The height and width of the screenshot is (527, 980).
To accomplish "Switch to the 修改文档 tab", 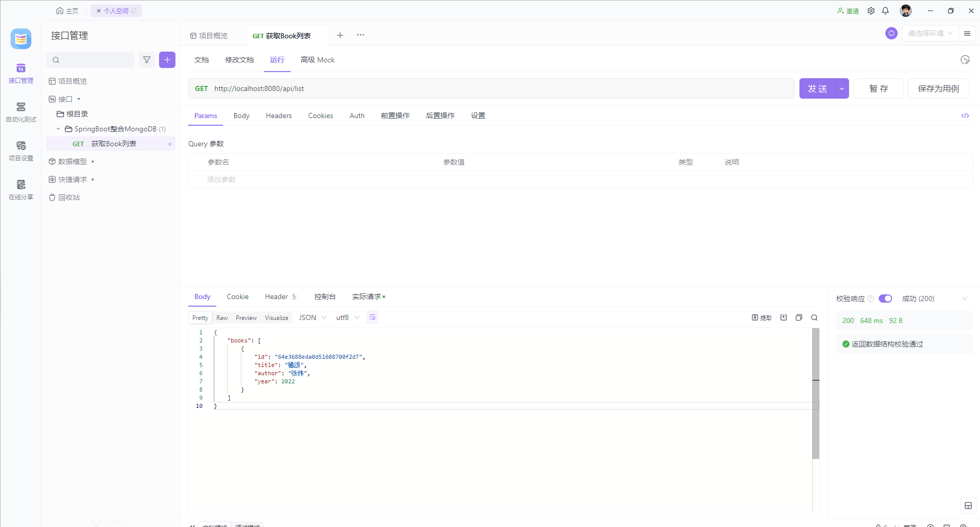I will click(x=239, y=60).
